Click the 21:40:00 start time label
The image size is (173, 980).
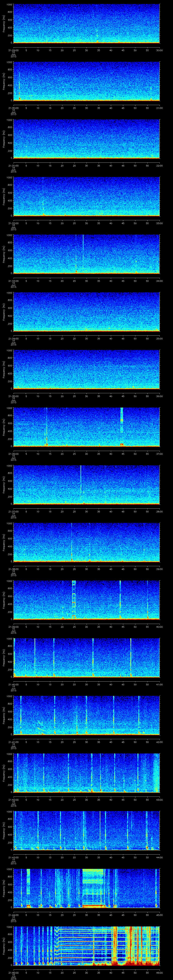tap(13, 684)
